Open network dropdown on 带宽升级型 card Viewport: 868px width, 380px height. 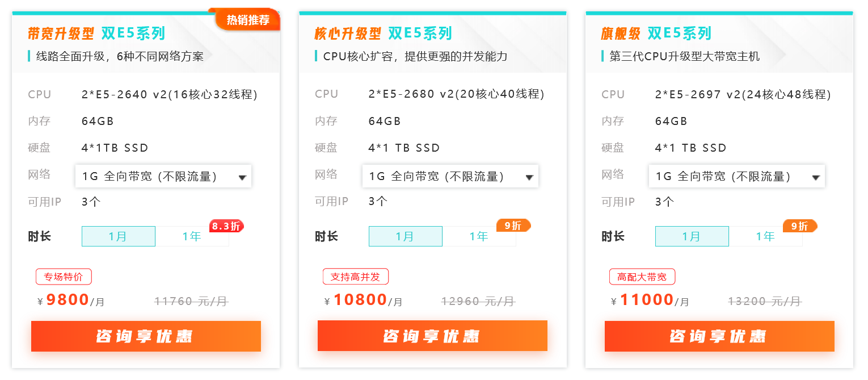pos(163,176)
